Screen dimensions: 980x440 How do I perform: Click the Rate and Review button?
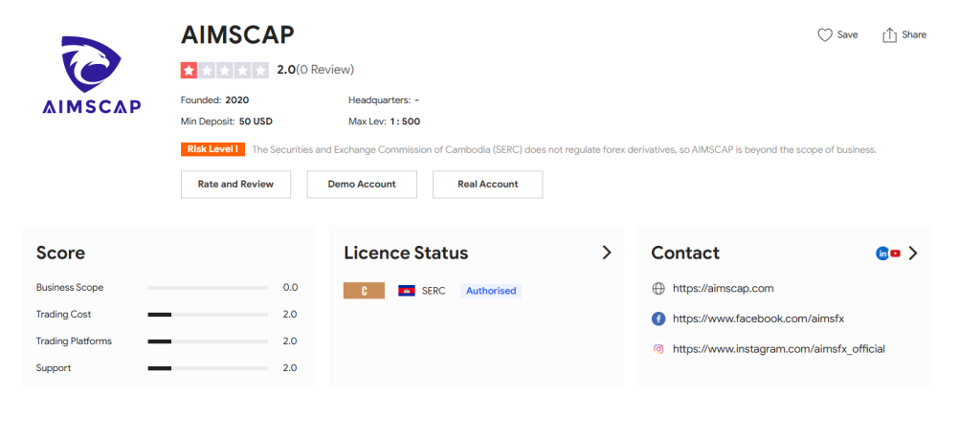coord(235,185)
